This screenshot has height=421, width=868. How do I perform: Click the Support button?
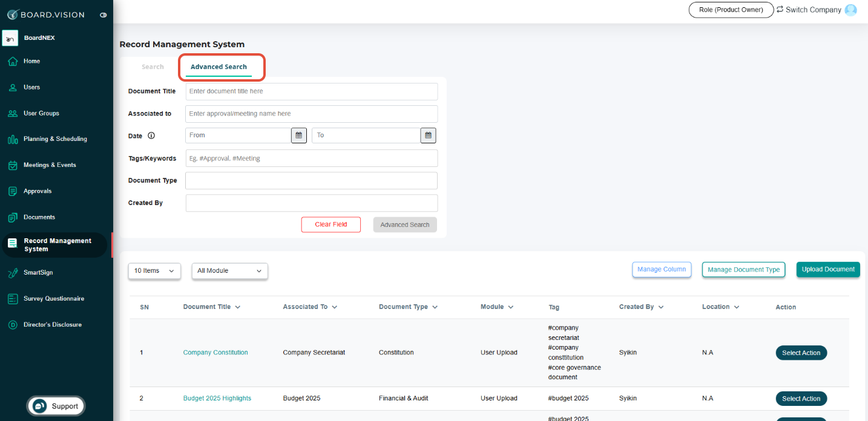56,406
